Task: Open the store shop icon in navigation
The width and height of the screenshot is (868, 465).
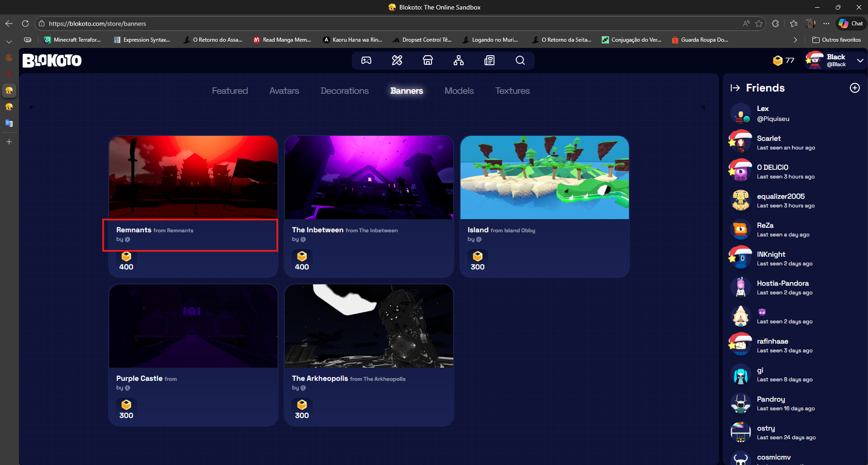Action: click(428, 61)
